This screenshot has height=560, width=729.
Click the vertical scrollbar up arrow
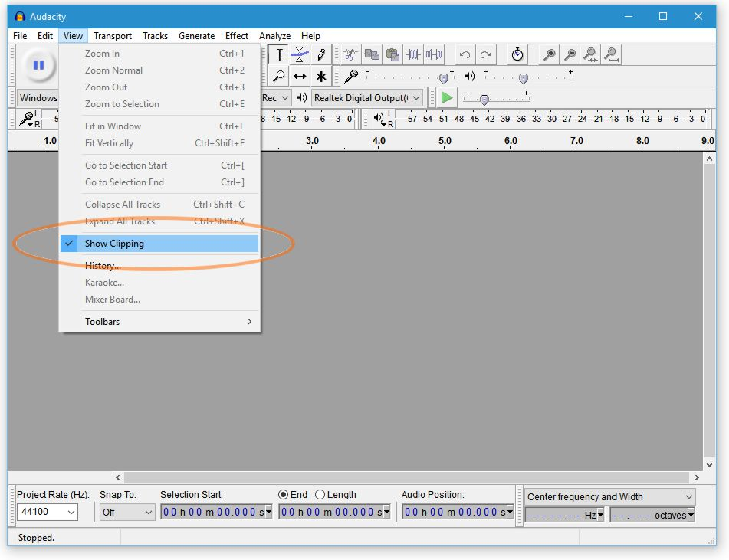click(710, 159)
